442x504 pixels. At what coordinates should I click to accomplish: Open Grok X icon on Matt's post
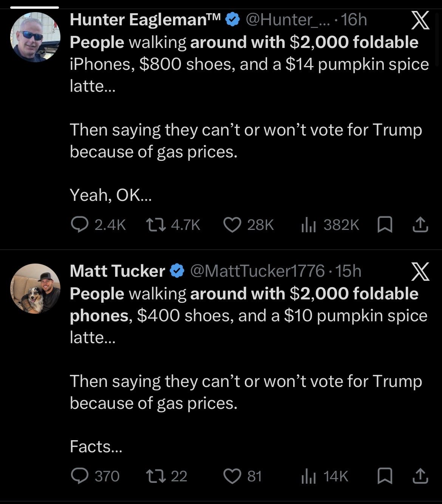[x=420, y=272]
